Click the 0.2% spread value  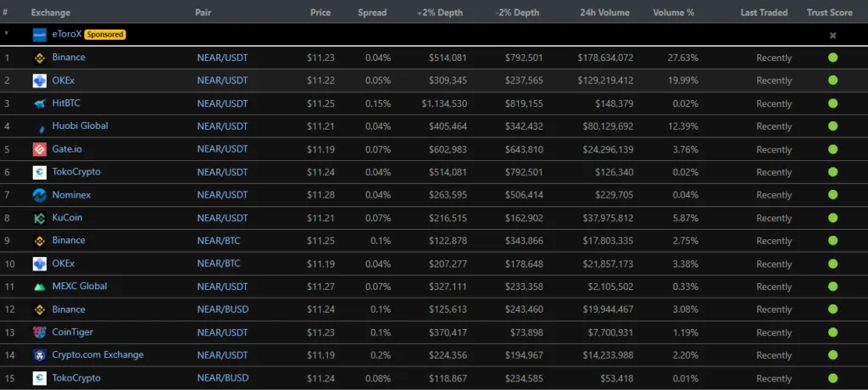click(x=381, y=355)
